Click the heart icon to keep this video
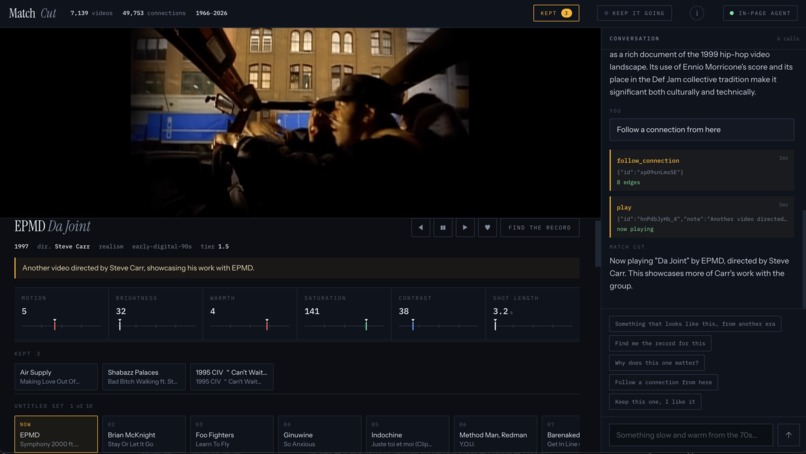The image size is (806, 454). click(x=487, y=227)
